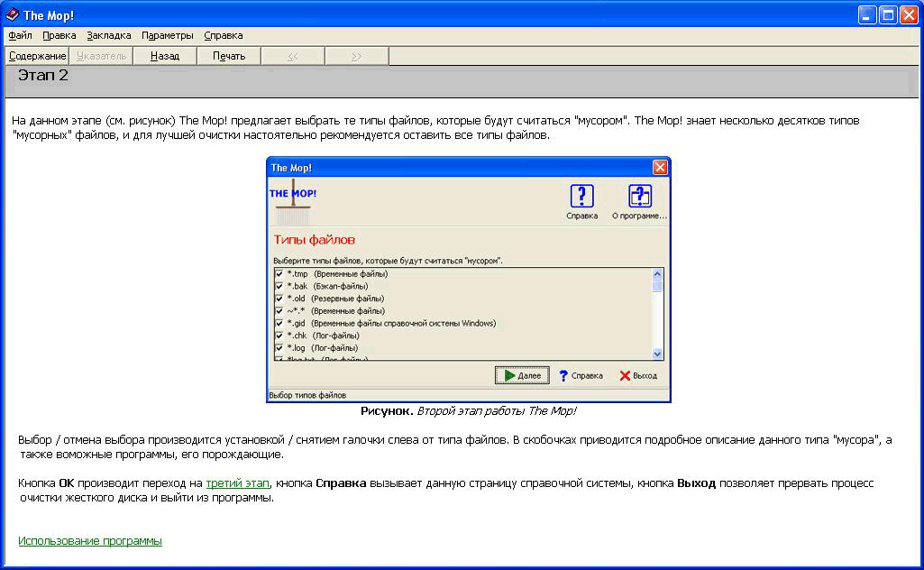Toggle the *.gid checkbox
Viewport: 924px width, 570px height.
(x=279, y=323)
